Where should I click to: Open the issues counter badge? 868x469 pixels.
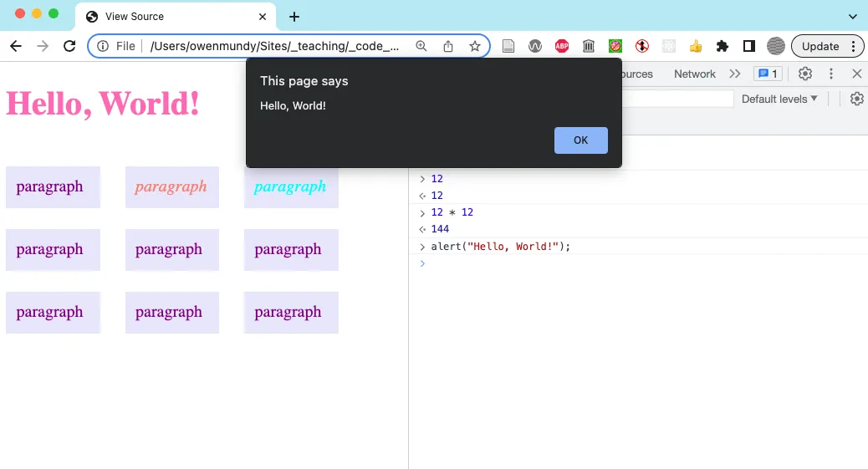(768, 74)
